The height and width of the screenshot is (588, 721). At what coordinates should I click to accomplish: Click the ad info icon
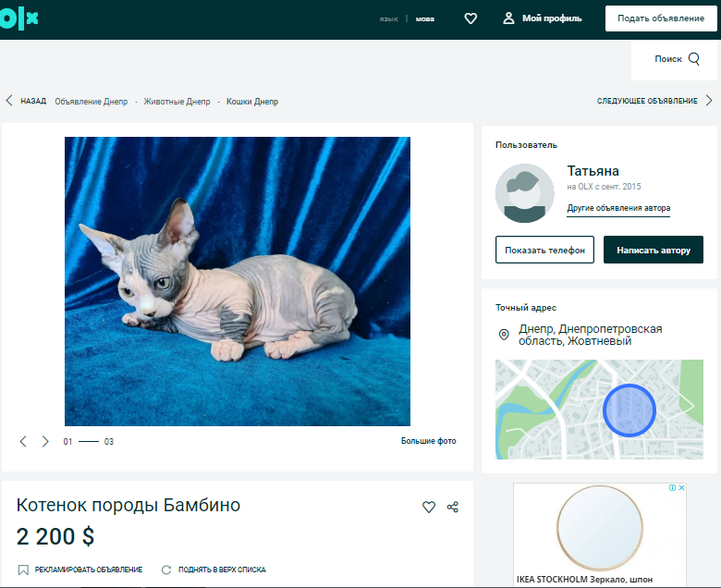[672, 488]
